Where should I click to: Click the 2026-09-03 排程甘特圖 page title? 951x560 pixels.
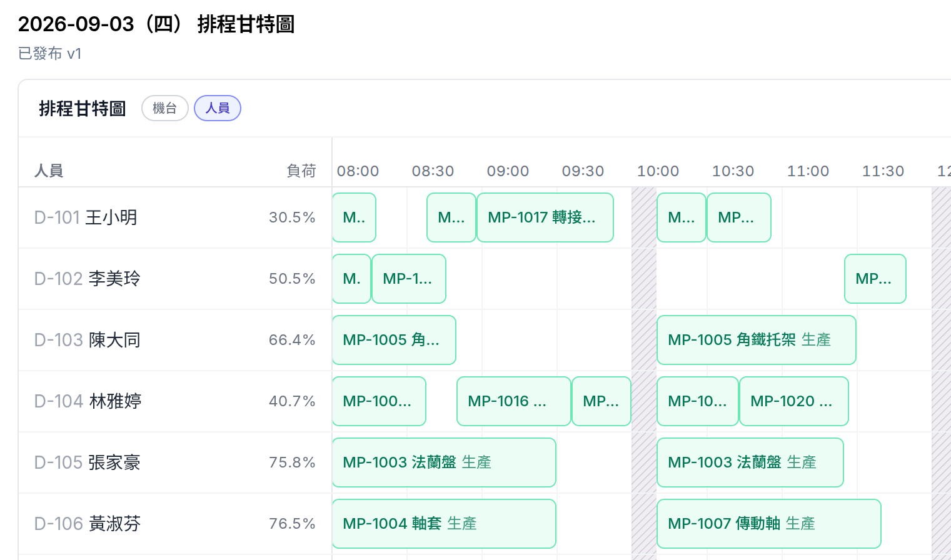(x=156, y=24)
